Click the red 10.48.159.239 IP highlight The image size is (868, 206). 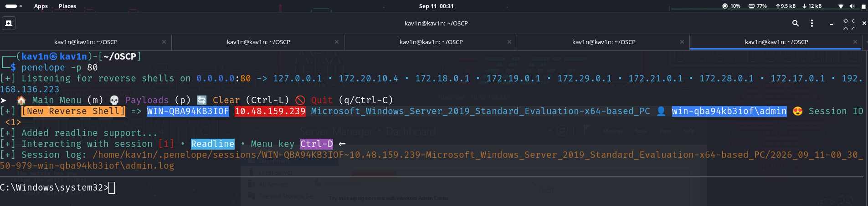click(x=270, y=111)
